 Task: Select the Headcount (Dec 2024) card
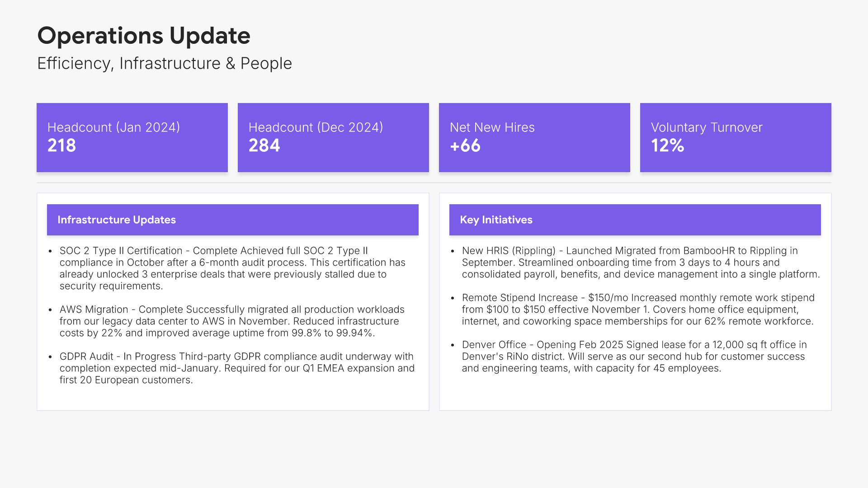[333, 137]
